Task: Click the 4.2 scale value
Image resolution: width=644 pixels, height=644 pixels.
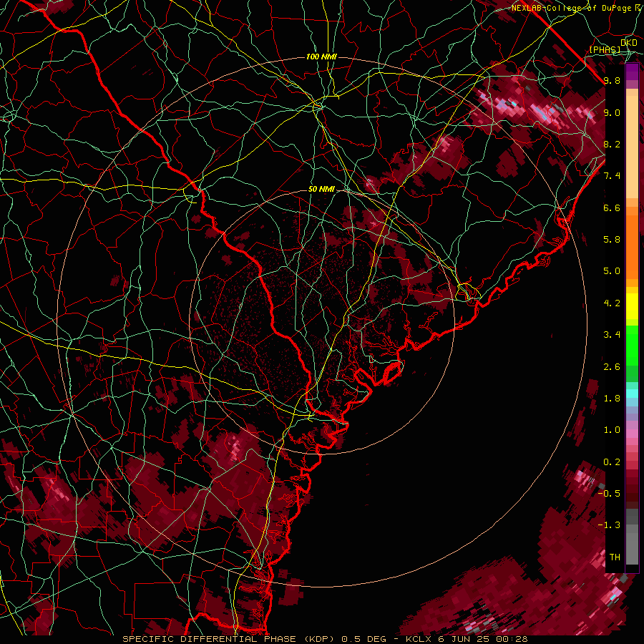Action: tap(612, 303)
